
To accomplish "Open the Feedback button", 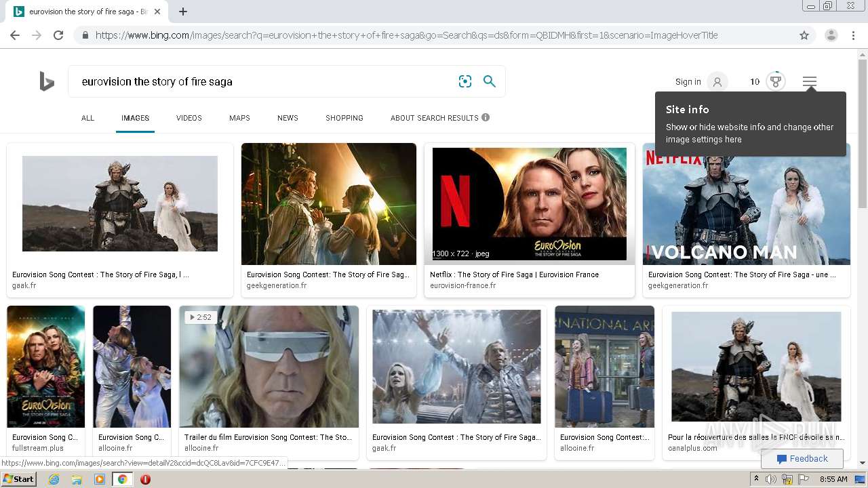I will tap(802, 459).
